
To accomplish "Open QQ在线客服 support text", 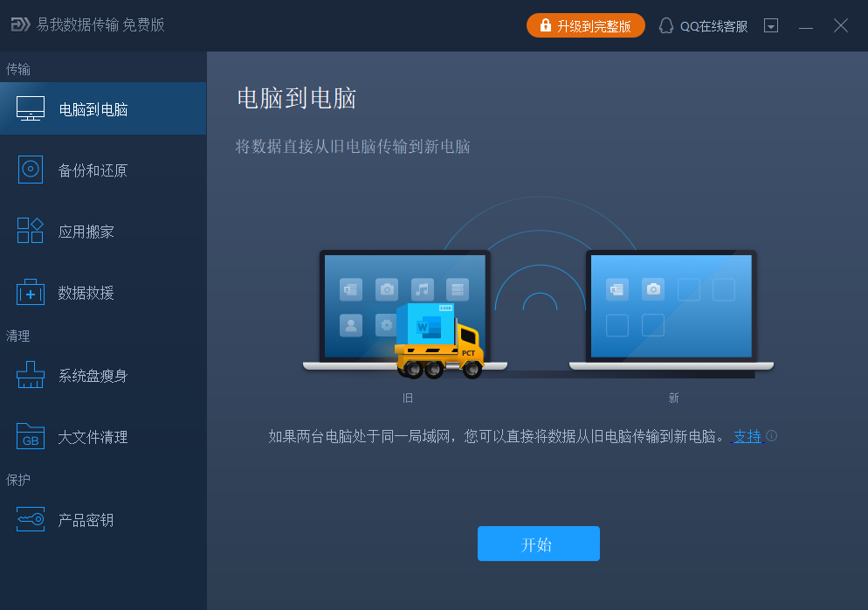I will (714, 26).
